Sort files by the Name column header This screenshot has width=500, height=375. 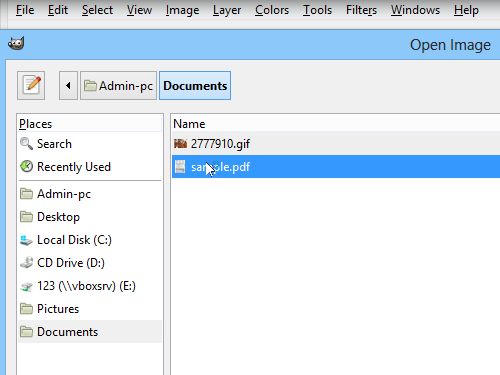(336, 124)
